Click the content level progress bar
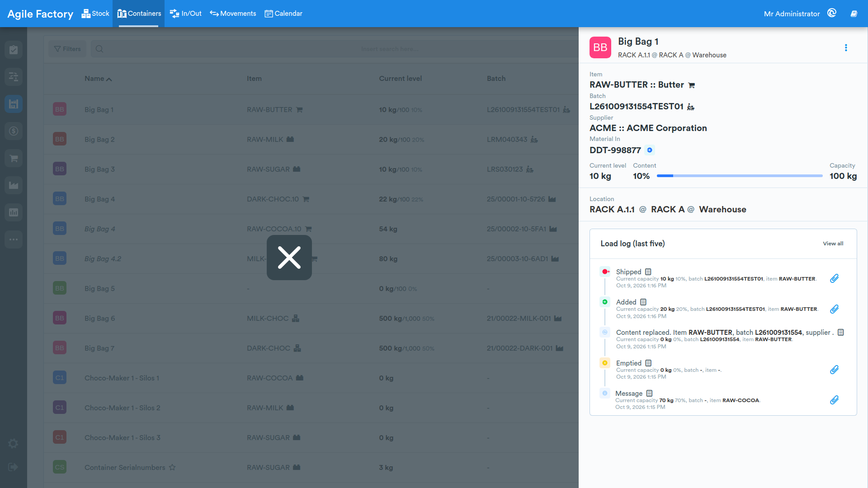 click(x=740, y=176)
